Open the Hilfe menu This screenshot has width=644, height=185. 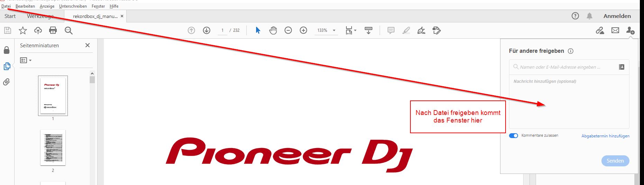pyautogui.click(x=114, y=6)
